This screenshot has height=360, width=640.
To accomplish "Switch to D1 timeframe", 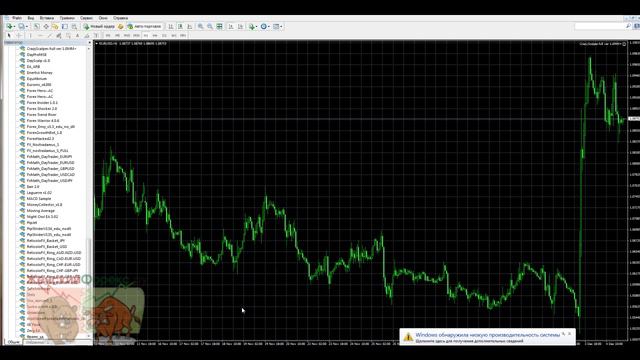I will click(164, 36).
